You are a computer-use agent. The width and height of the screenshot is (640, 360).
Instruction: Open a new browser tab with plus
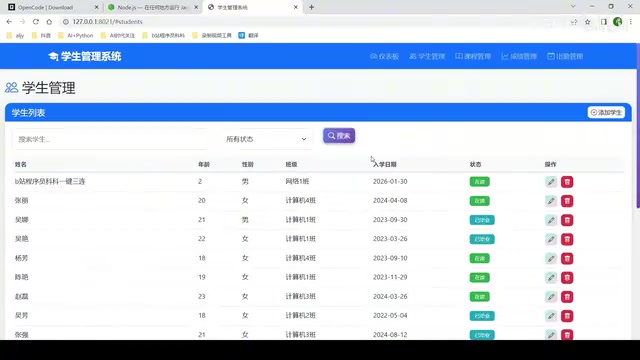(x=311, y=7)
